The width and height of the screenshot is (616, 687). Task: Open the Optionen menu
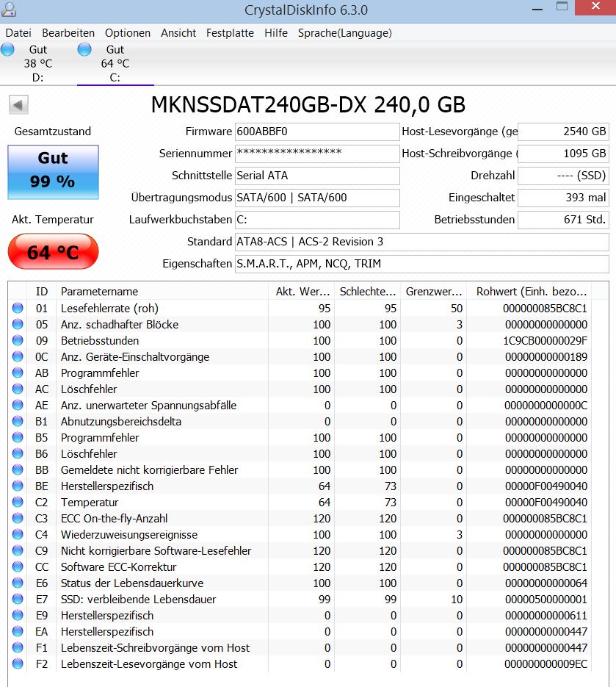[128, 33]
